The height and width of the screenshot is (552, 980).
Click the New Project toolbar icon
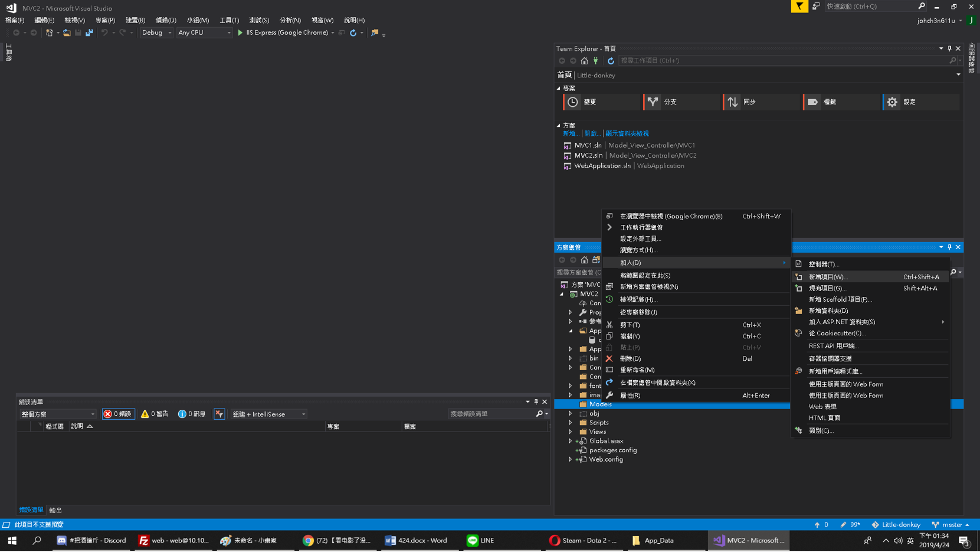tap(50, 33)
